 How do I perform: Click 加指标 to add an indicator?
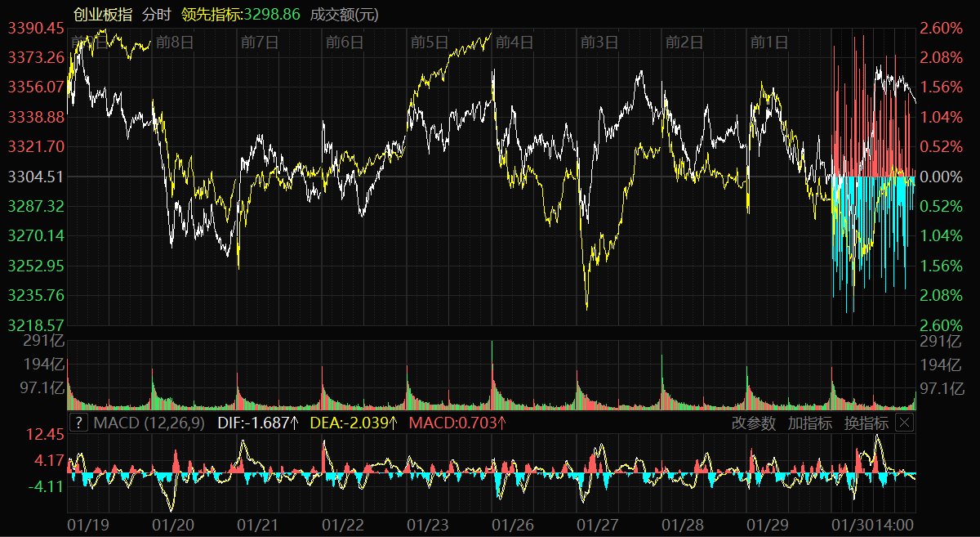click(810, 423)
